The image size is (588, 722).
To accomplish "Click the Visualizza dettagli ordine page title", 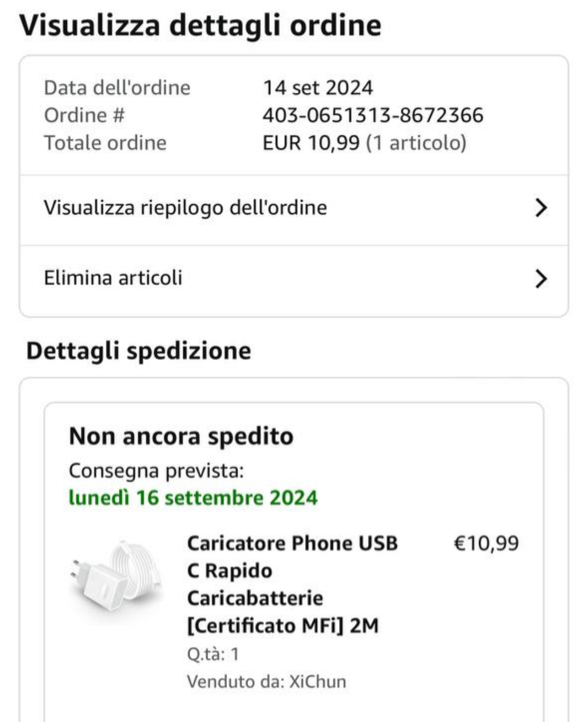I will [x=200, y=25].
